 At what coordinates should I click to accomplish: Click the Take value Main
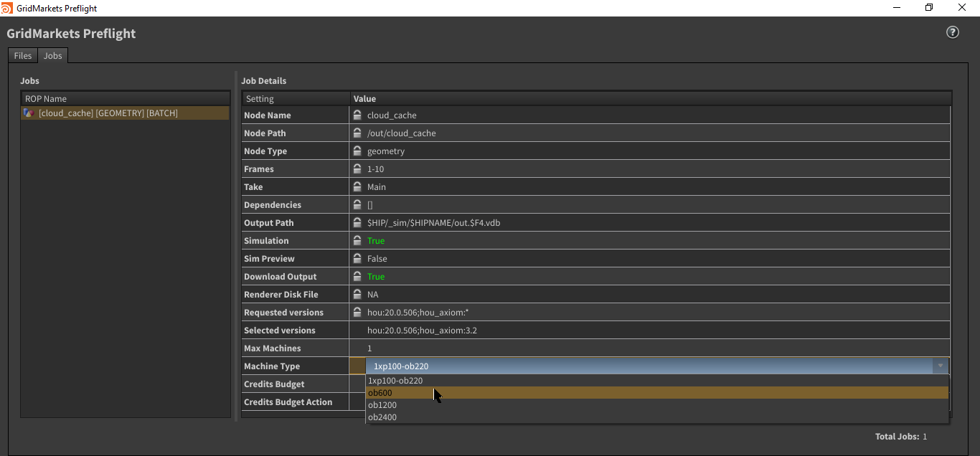[x=377, y=186]
